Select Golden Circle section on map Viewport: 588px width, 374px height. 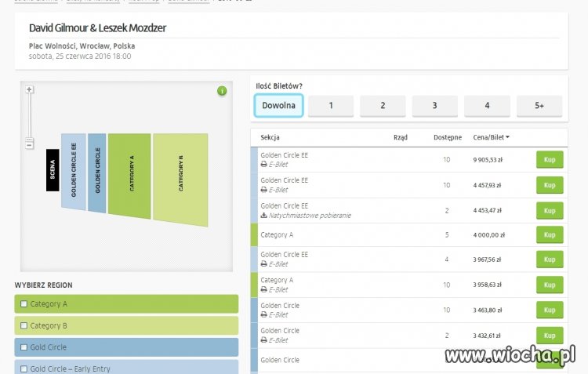click(x=97, y=172)
